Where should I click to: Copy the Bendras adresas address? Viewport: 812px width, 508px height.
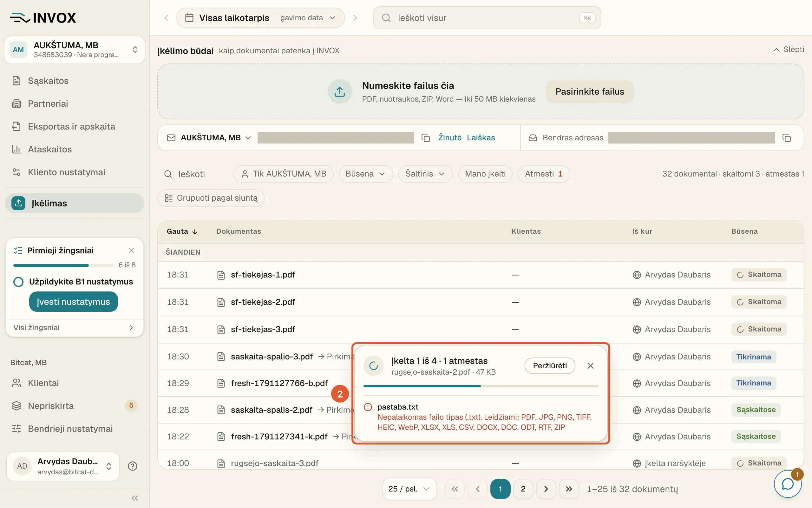(x=787, y=138)
